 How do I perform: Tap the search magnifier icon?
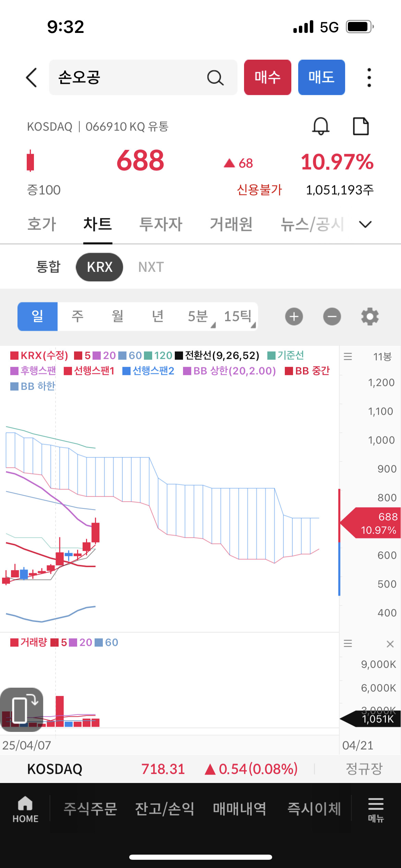[215, 78]
